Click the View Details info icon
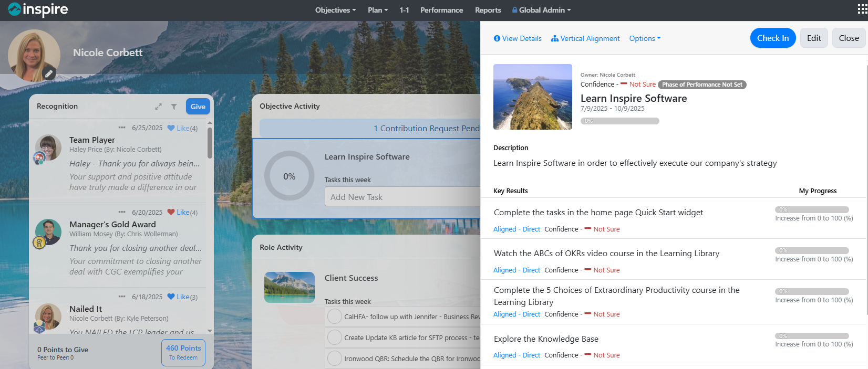868x369 pixels. click(x=497, y=38)
